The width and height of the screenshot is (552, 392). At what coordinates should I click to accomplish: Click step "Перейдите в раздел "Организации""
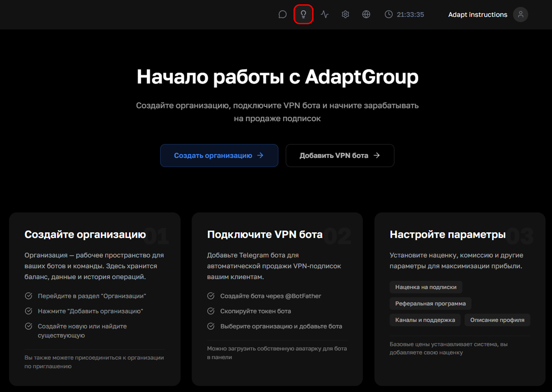click(x=92, y=296)
